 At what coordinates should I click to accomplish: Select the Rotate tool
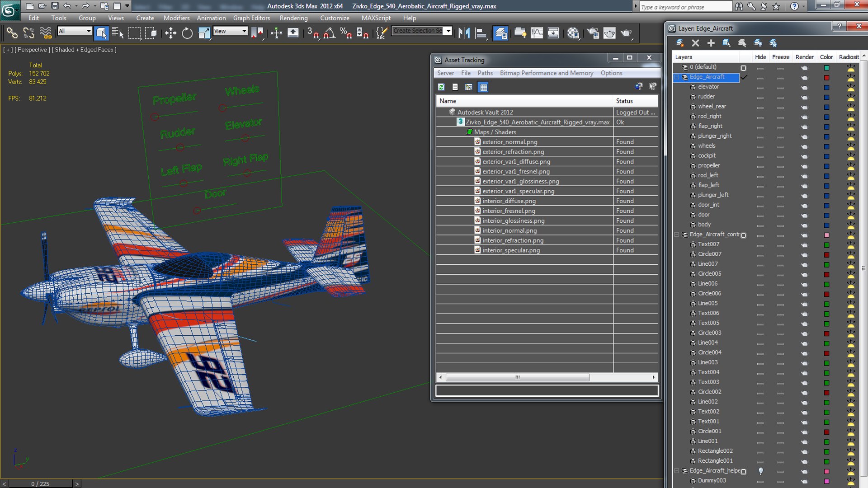(x=187, y=33)
